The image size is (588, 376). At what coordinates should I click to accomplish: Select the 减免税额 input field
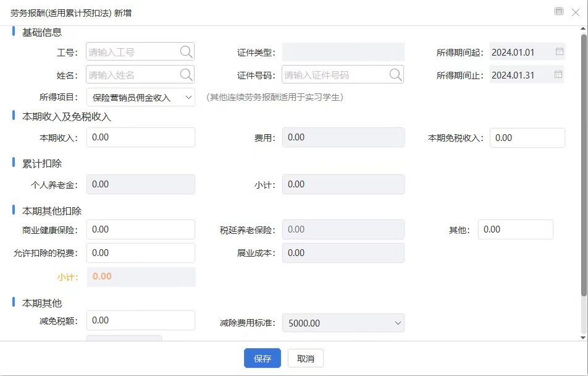pyautogui.click(x=140, y=320)
